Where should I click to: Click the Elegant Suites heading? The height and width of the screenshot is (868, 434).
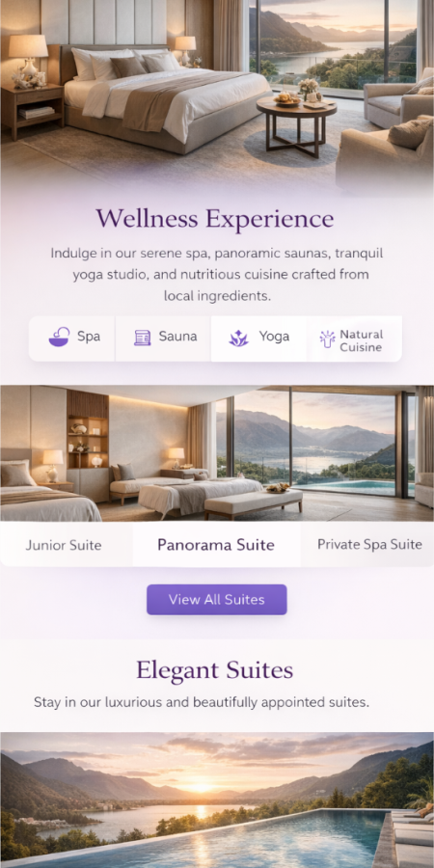pos(215,670)
